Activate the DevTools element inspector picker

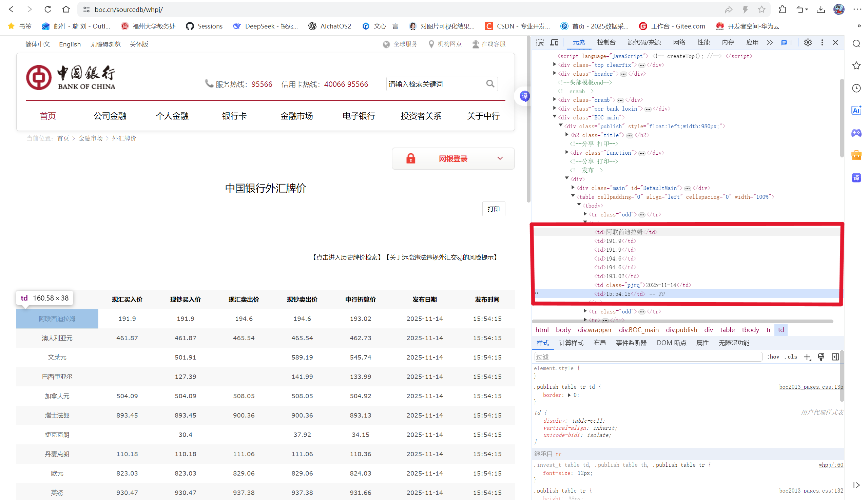tap(540, 42)
